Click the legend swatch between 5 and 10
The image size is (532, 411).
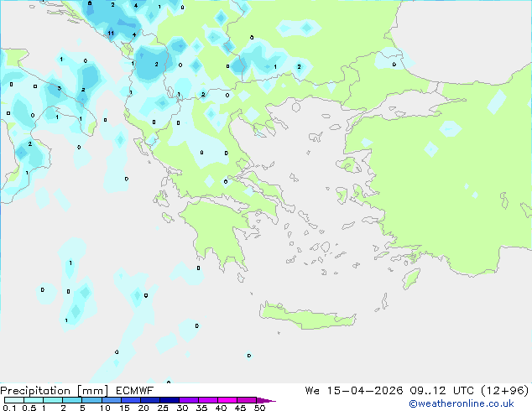point(92,400)
